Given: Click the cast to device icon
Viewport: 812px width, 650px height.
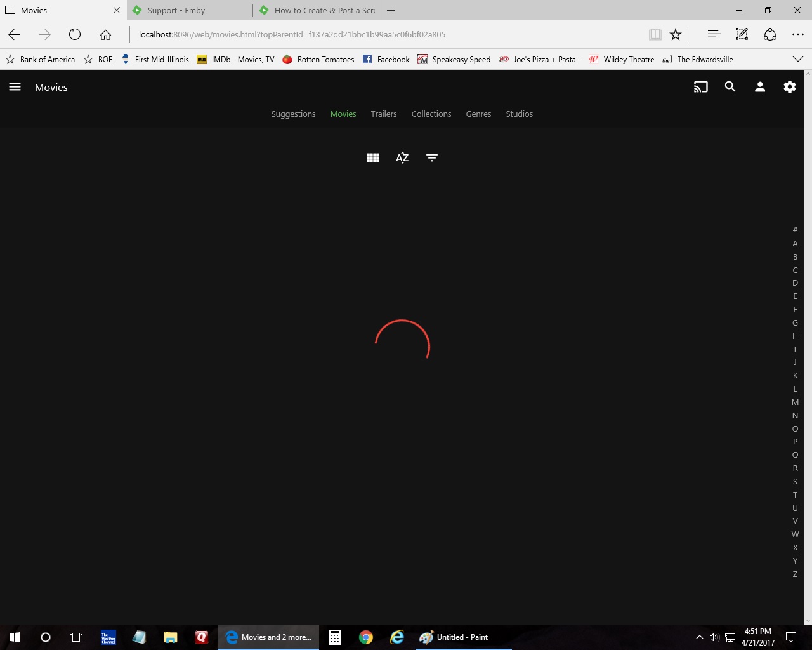Looking at the screenshot, I should coord(701,87).
